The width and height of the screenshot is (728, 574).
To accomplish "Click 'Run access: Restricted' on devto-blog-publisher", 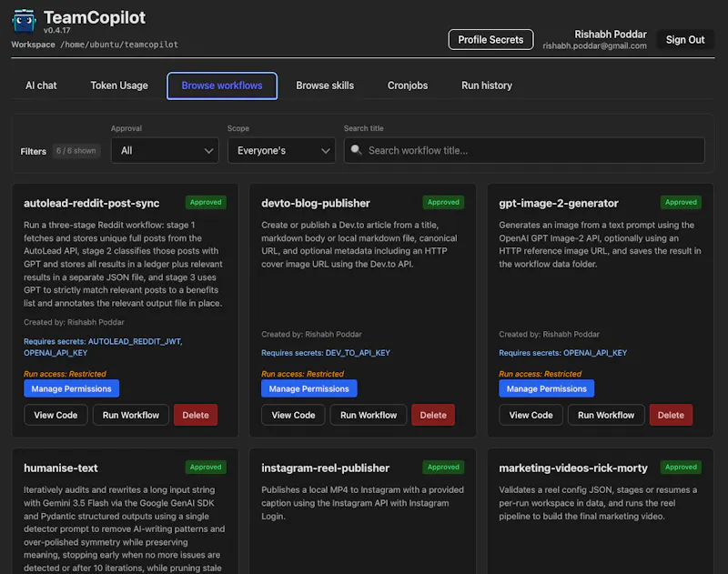I will [x=302, y=374].
